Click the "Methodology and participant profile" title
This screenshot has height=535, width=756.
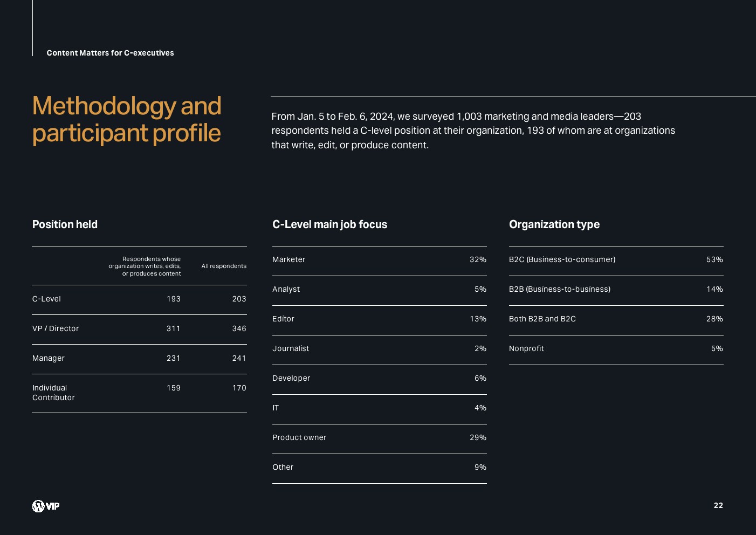(x=127, y=119)
